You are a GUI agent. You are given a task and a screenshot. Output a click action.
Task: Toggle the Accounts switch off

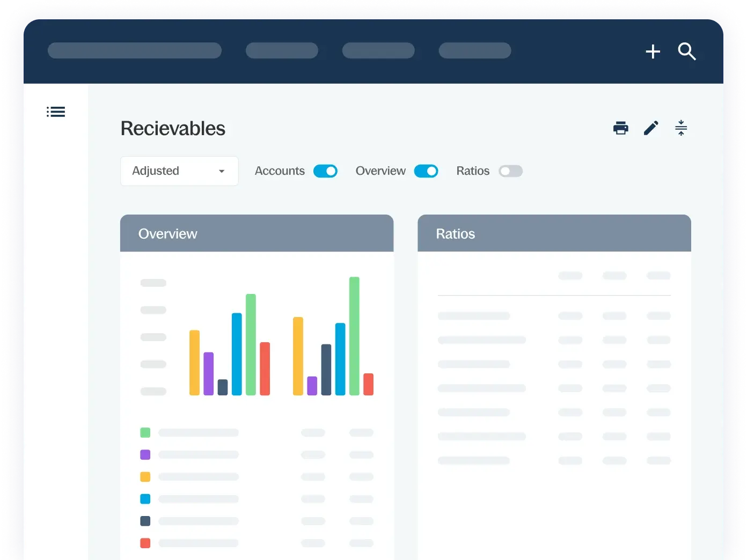[x=325, y=171]
